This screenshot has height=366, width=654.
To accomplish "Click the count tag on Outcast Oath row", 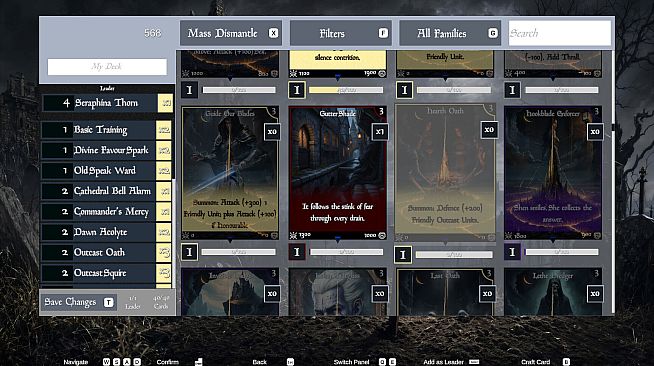I will (x=164, y=253).
